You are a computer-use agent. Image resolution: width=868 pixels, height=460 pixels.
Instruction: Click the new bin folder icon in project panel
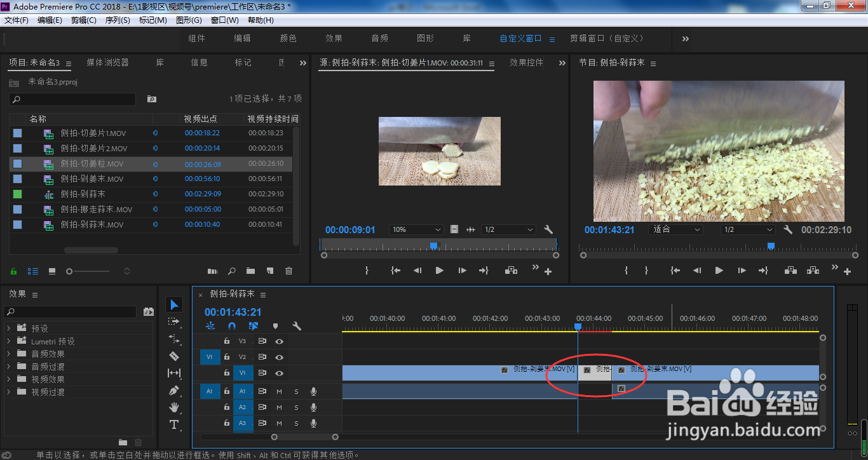click(251, 271)
